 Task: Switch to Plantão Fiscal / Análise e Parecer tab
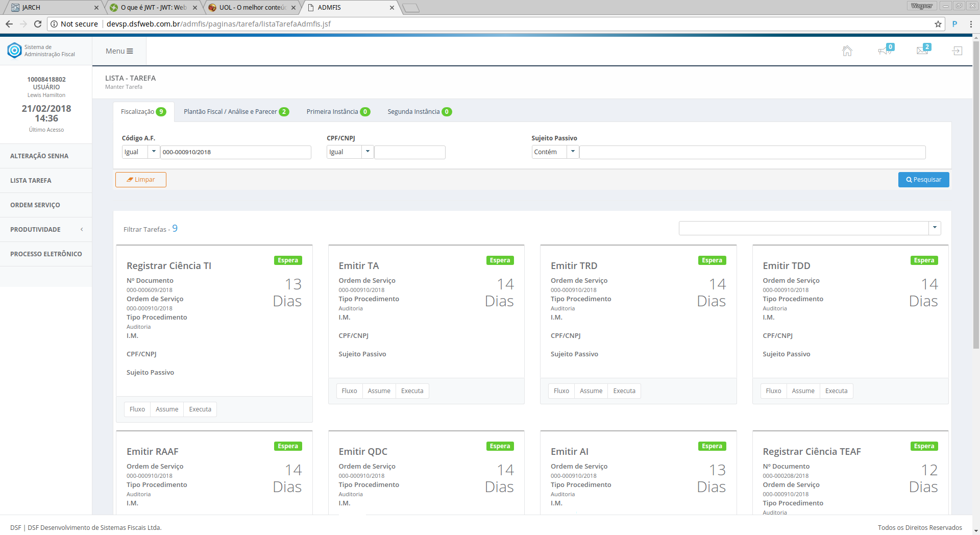pyautogui.click(x=236, y=112)
